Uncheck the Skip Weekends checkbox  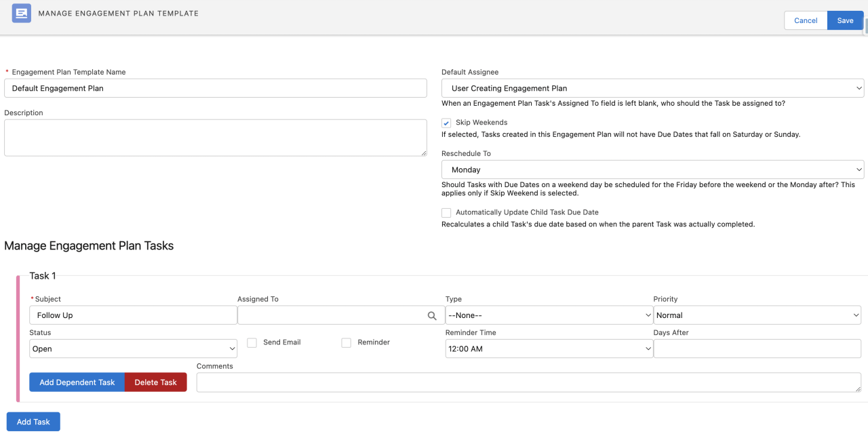pyautogui.click(x=446, y=123)
